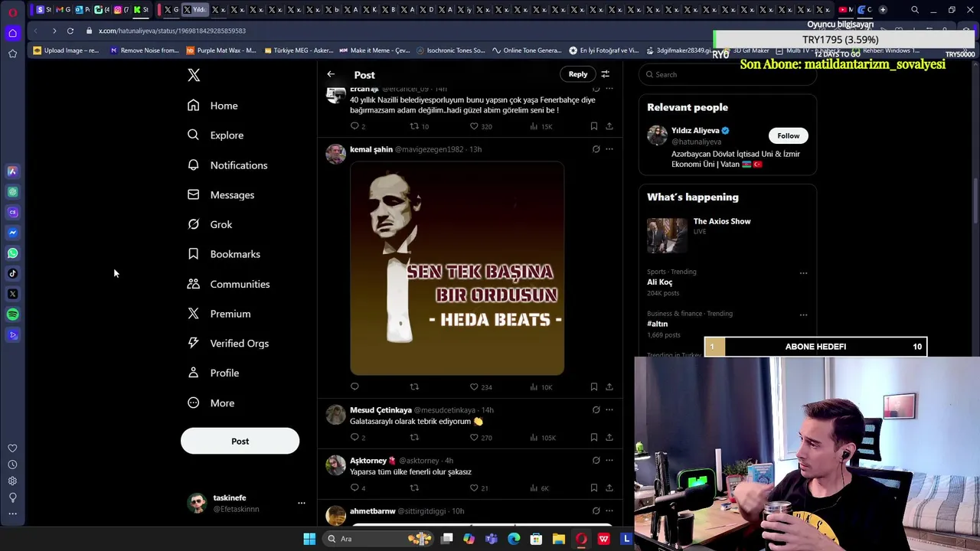Image resolution: width=980 pixels, height=551 pixels.
Task: Open Messages in the X sidebar
Action: 220,195
